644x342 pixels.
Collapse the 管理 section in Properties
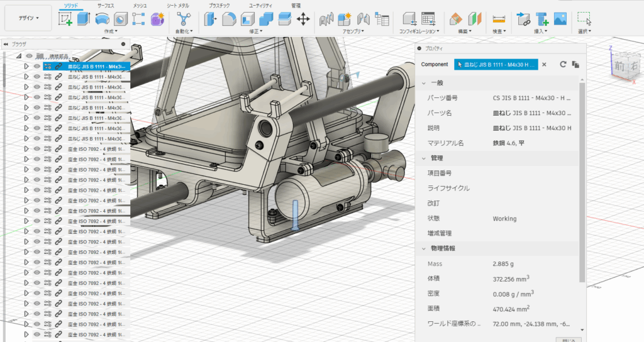424,158
